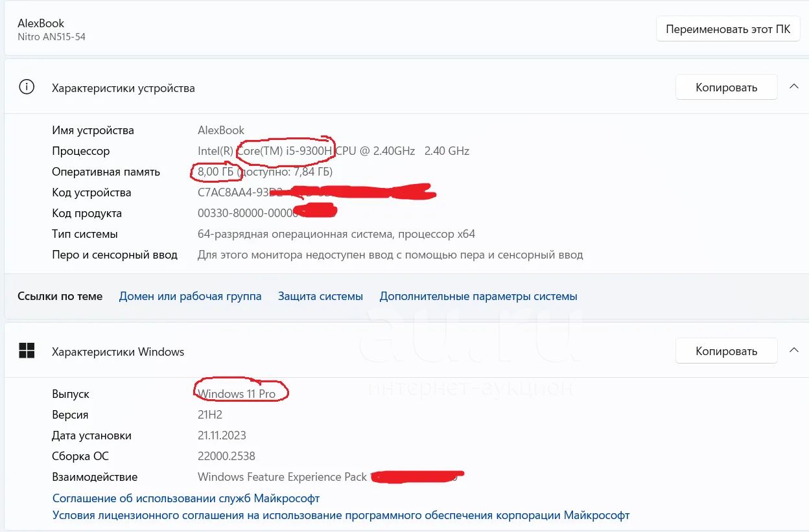
Task: Click the version value 21H2
Action: [x=211, y=415]
